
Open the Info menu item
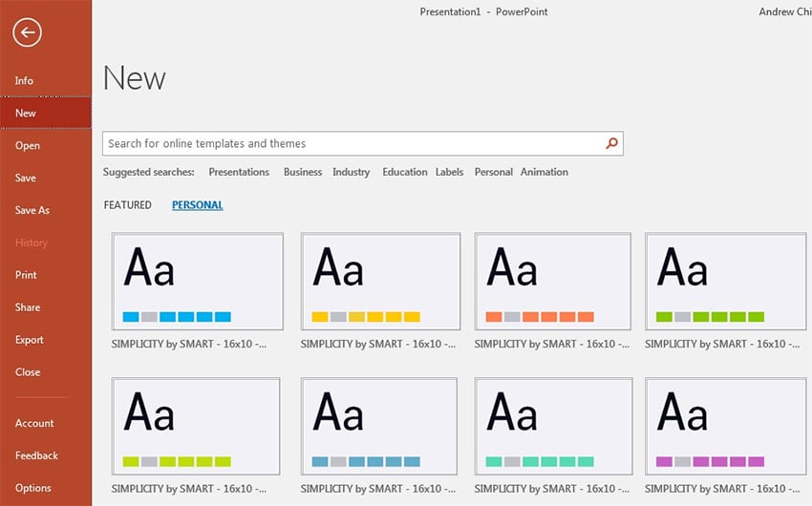pos(25,81)
